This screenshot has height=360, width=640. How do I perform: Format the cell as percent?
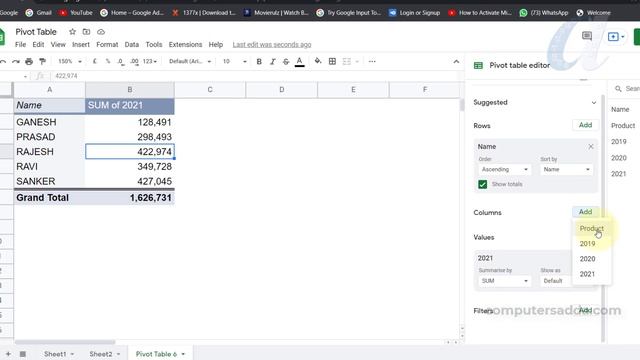pos(108,61)
